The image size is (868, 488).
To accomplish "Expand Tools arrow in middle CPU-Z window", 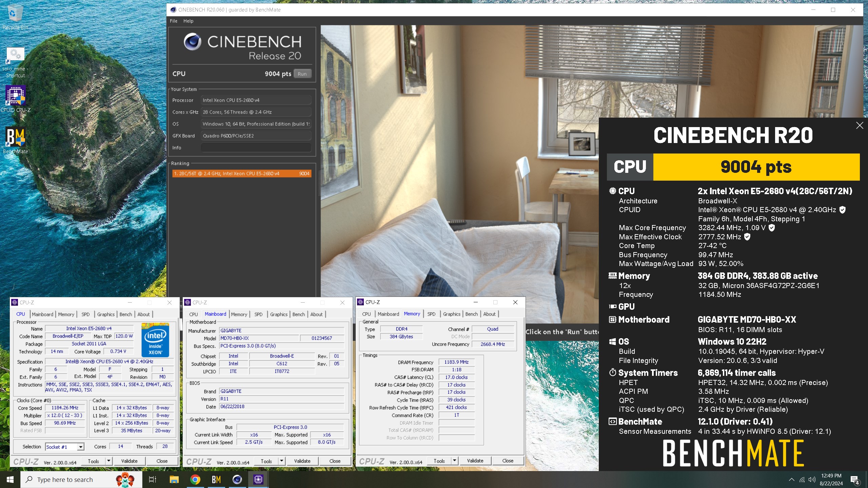I will point(282,461).
